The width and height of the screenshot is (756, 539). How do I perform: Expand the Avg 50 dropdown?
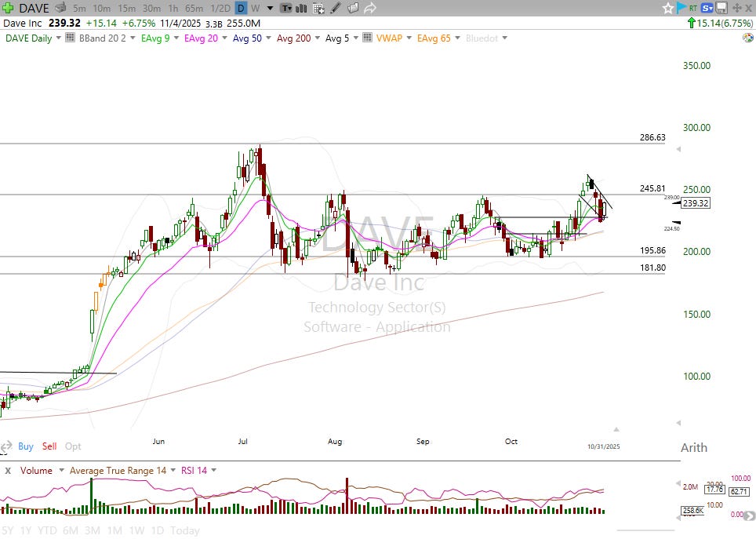pos(268,38)
